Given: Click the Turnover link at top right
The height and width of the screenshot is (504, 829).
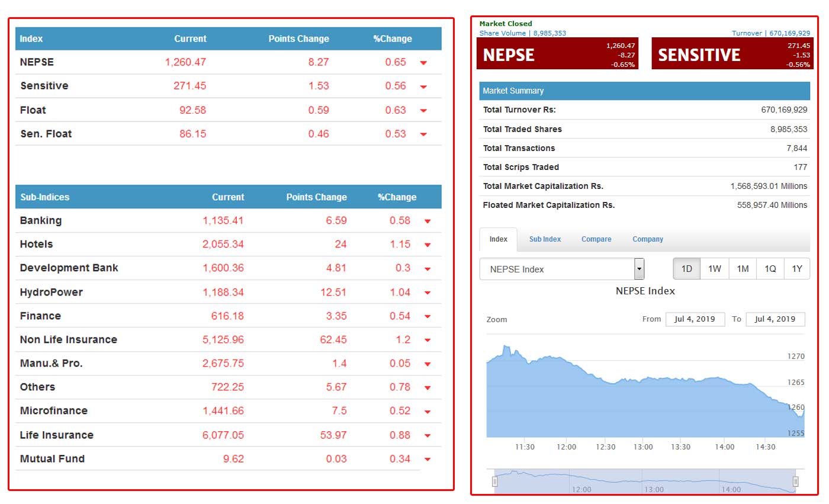Looking at the screenshot, I should (x=771, y=33).
